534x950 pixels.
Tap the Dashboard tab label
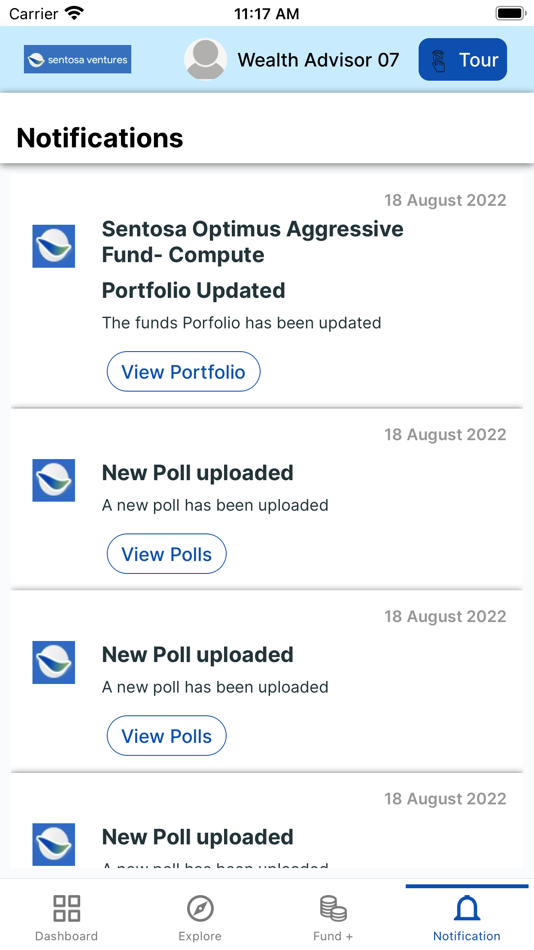click(x=67, y=936)
